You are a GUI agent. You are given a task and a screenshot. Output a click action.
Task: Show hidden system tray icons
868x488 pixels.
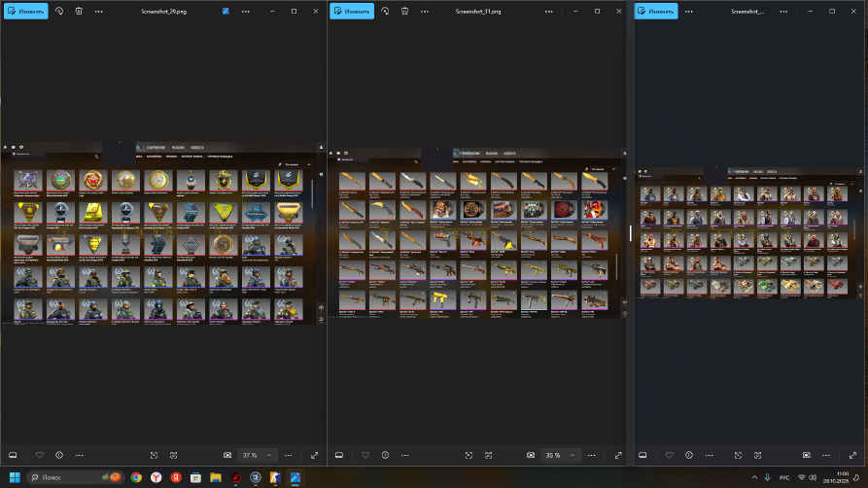click(754, 477)
